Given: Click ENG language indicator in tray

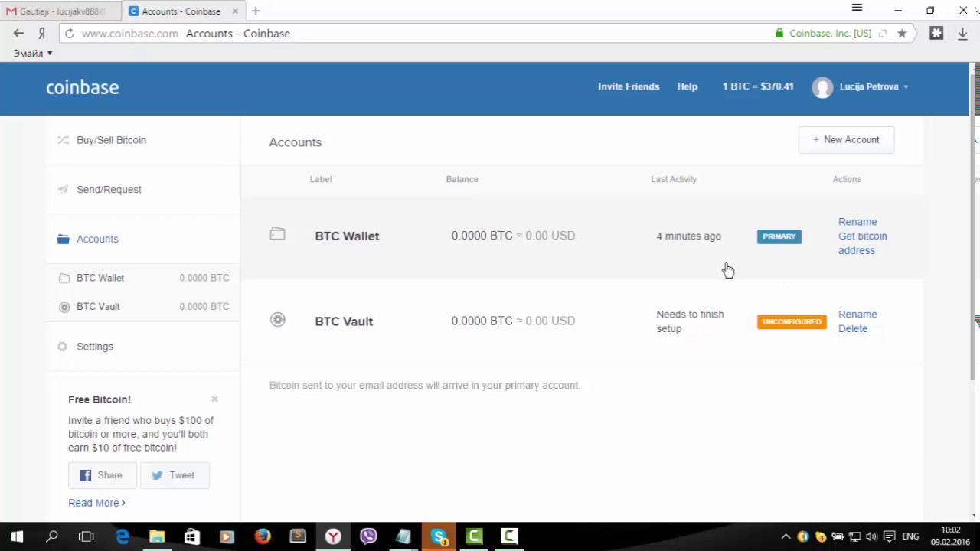Looking at the screenshot, I should point(910,536).
